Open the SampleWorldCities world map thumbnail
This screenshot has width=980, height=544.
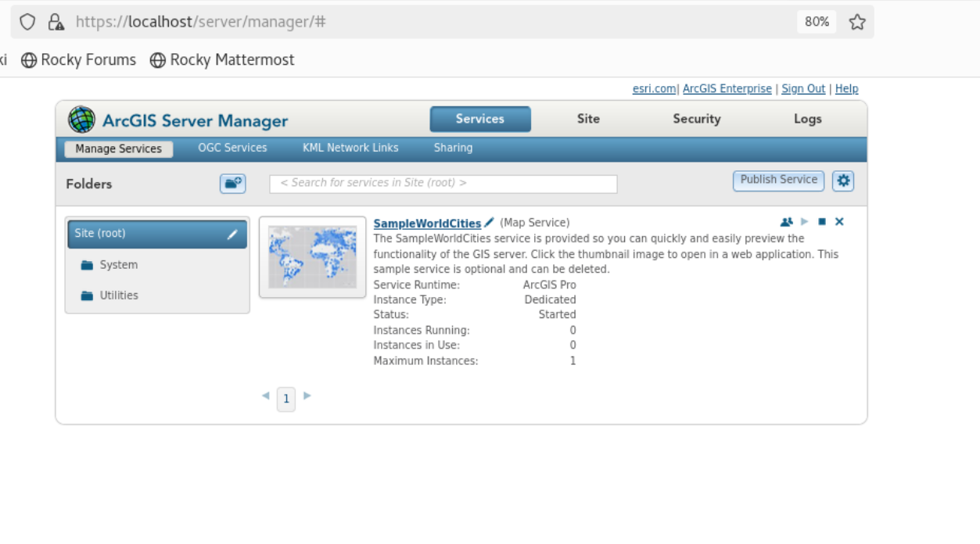[x=313, y=257]
